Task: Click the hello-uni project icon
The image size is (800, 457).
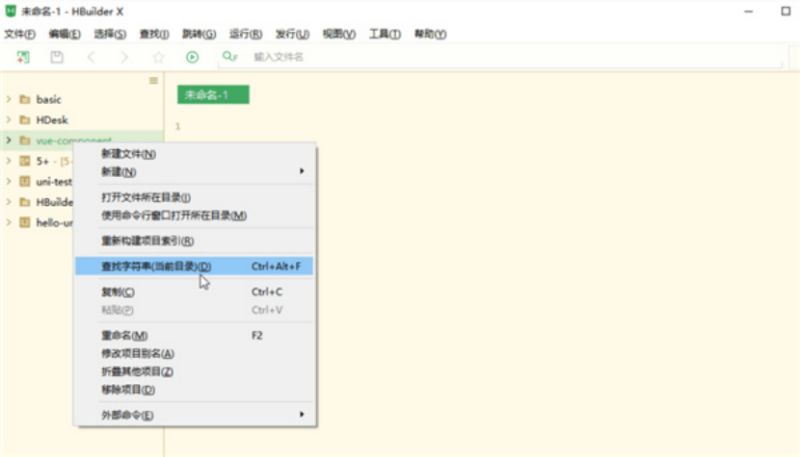Action: tap(24, 222)
